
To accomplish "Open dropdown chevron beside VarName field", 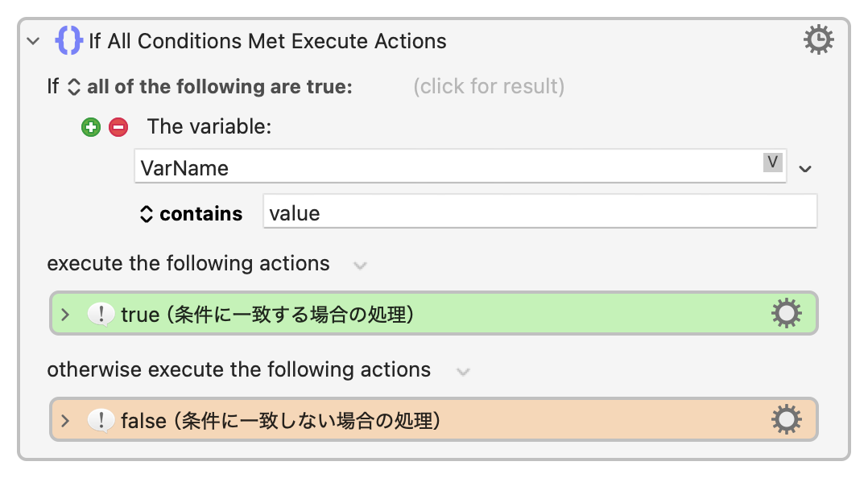I will coord(804,168).
